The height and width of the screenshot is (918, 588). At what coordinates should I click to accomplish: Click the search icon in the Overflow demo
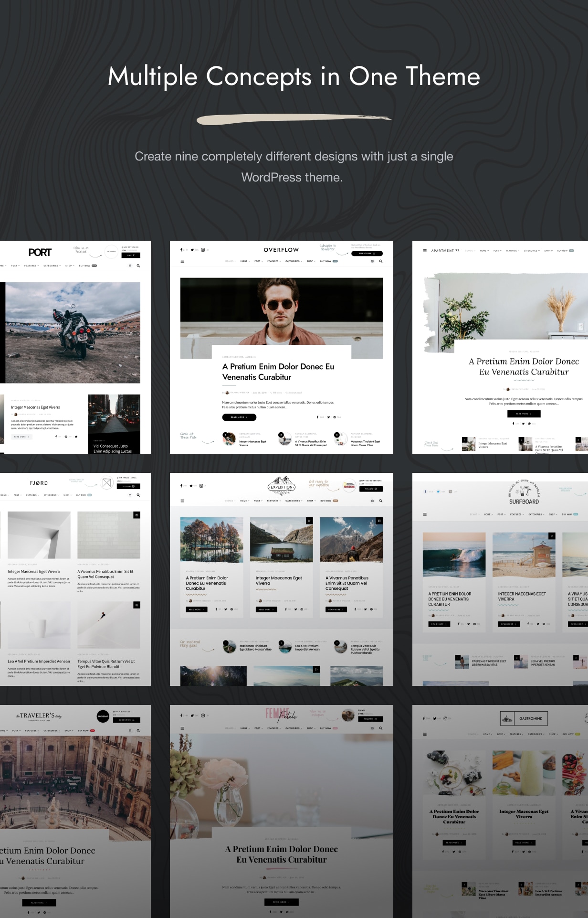tap(380, 261)
